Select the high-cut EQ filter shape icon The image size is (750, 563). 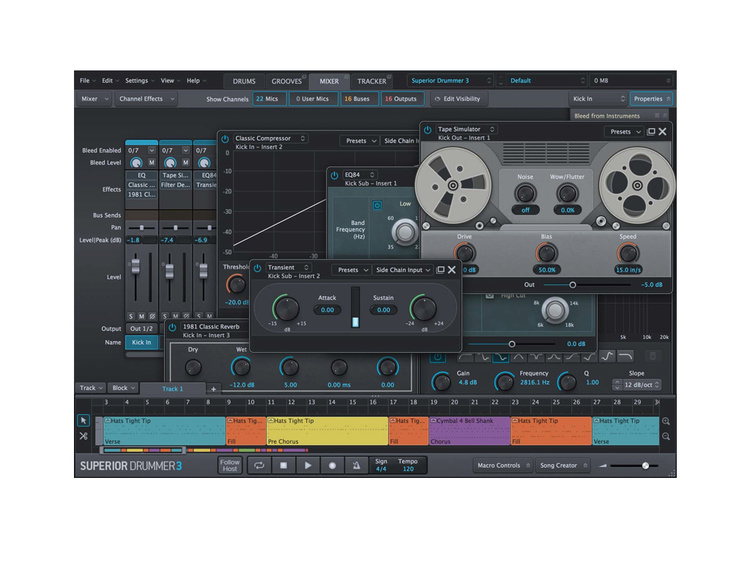pos(625,357)
